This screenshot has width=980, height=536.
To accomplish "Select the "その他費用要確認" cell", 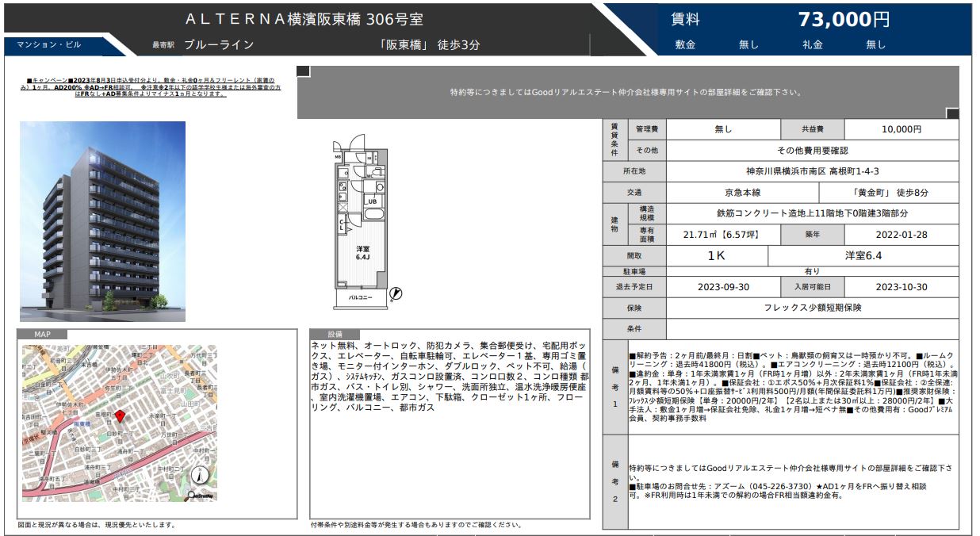I will click(x=812, y=150).
